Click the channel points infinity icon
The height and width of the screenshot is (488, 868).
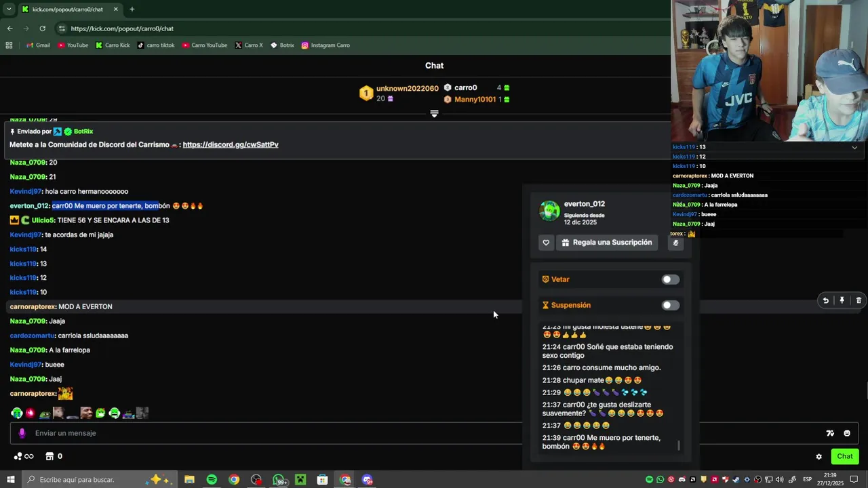[23, 456]
